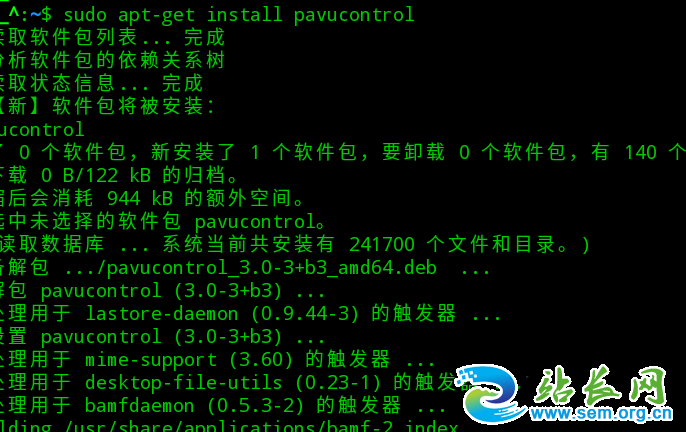Viewport: 686px width, 432px height.
Task: Select the 中未选择的软件包 pavucontrol line
Action: [x=163, y=221]
